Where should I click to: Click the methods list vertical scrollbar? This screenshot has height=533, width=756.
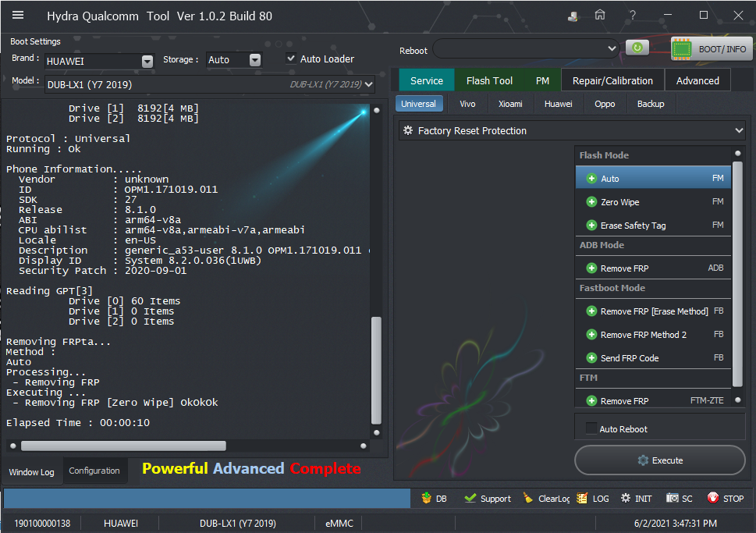(737, 273)
